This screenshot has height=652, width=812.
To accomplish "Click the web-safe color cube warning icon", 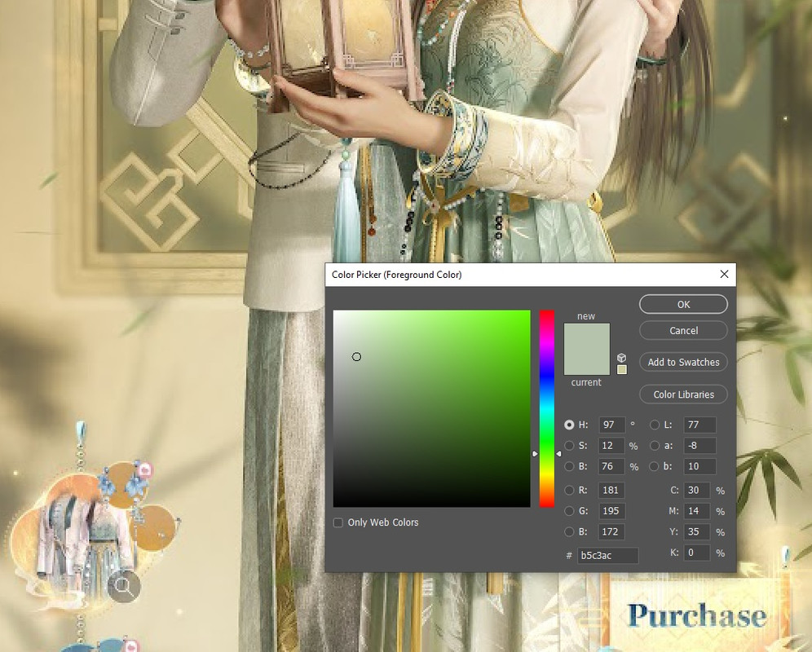I will [x=622, y=358].
